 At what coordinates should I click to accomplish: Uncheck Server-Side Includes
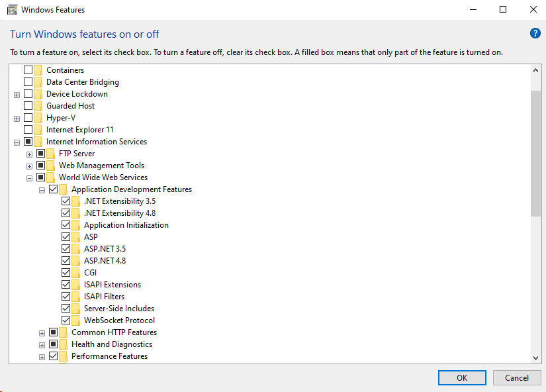click(x=66, y=309)
